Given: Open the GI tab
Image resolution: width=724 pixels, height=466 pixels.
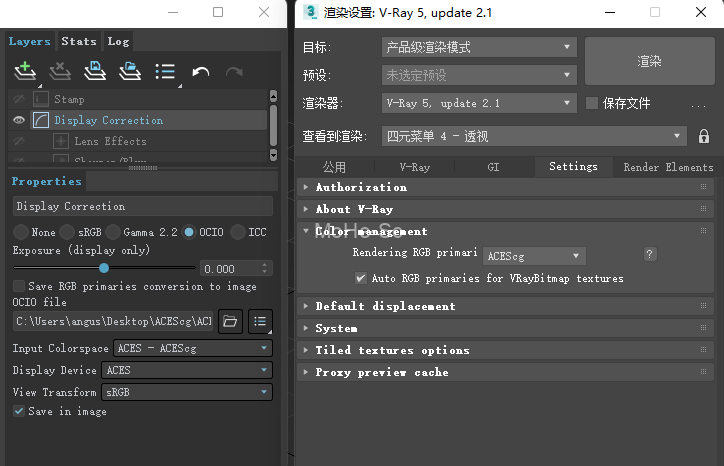Looking at the screenshot, I should (x=493, y=167).
